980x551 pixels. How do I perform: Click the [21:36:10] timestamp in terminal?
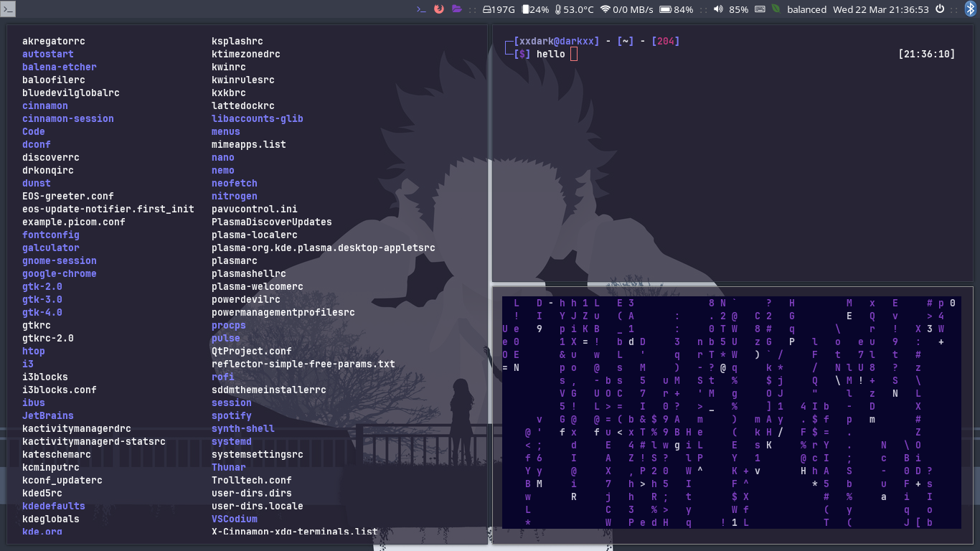click(x=926, y=54)
